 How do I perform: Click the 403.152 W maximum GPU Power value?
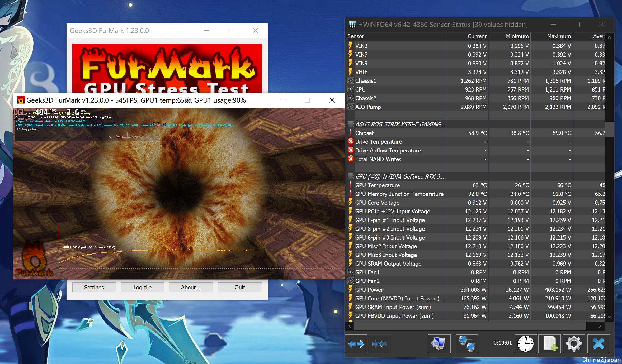click(x=558, y=290)
